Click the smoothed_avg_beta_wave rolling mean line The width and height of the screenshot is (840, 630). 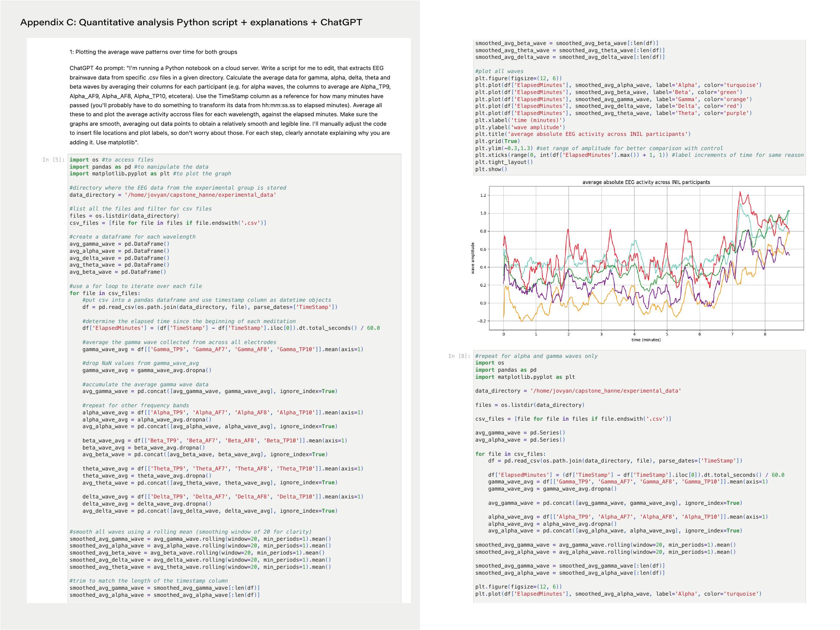click(197, 553)
